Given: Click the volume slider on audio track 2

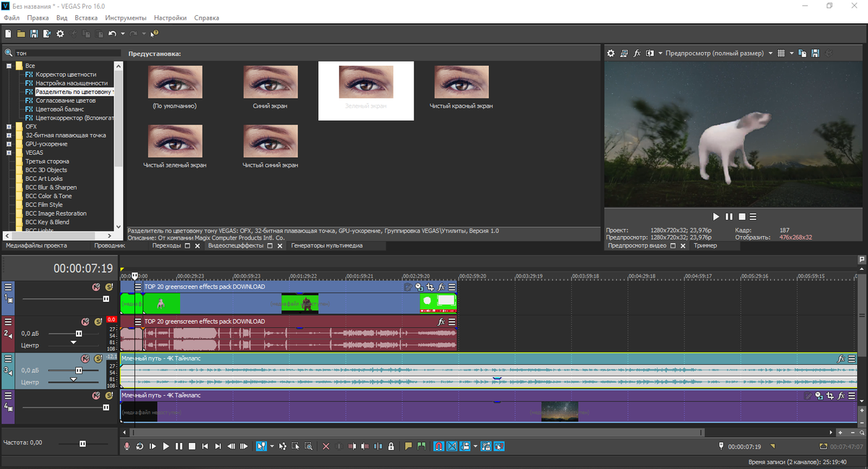Looking at the screenshot, I should pos(79,334).
